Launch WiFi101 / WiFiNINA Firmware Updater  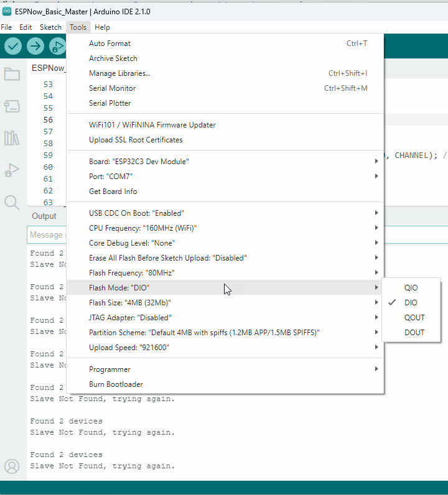tap(225, 125)
